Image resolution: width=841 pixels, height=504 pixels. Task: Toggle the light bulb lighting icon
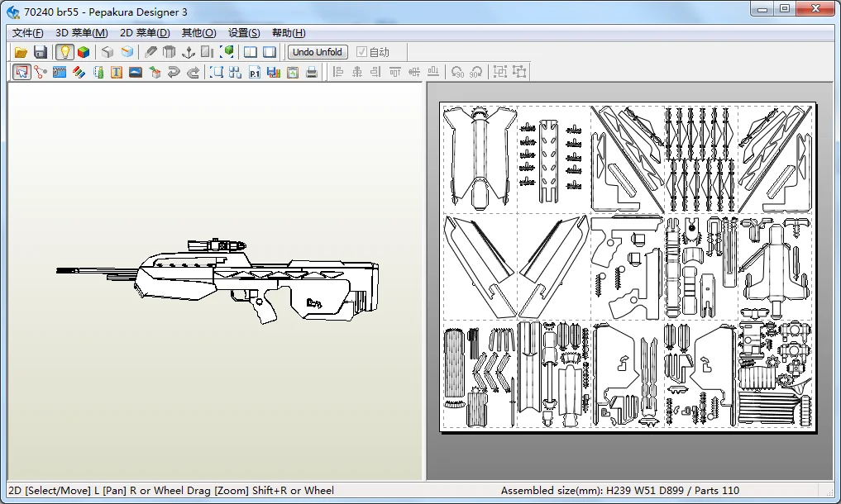pyautogui.click(x=65, y=52)
